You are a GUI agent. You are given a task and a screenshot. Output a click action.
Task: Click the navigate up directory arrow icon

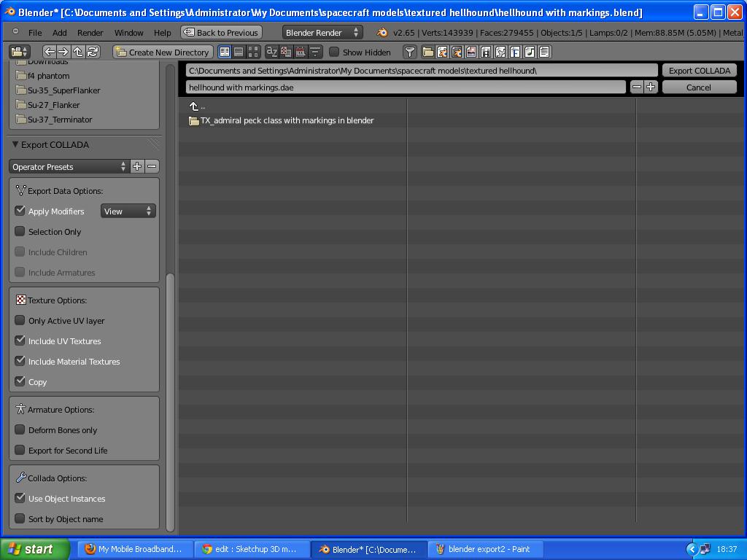click(77, 52)
